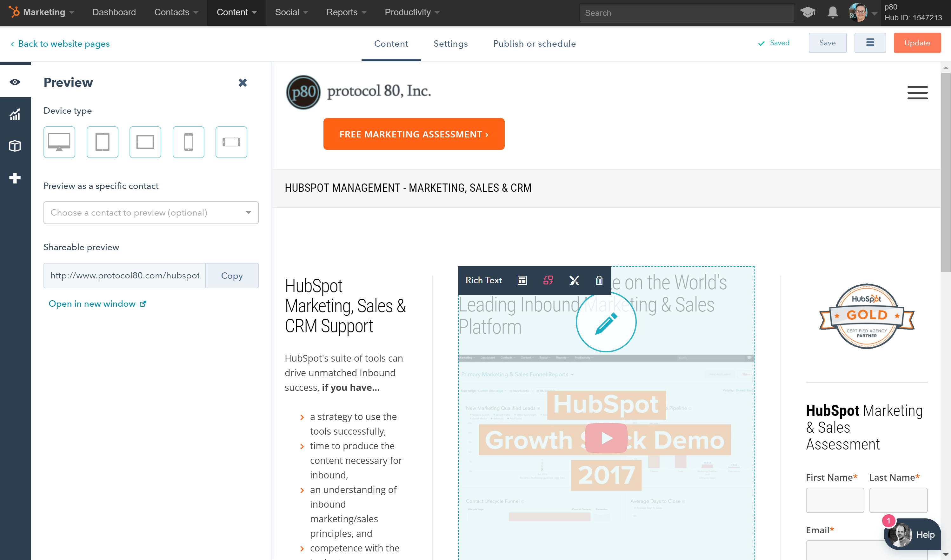Open the Content navigation dropdown
Image resolution: width=951 pixels, height=560 pixels.
[236, 12]
